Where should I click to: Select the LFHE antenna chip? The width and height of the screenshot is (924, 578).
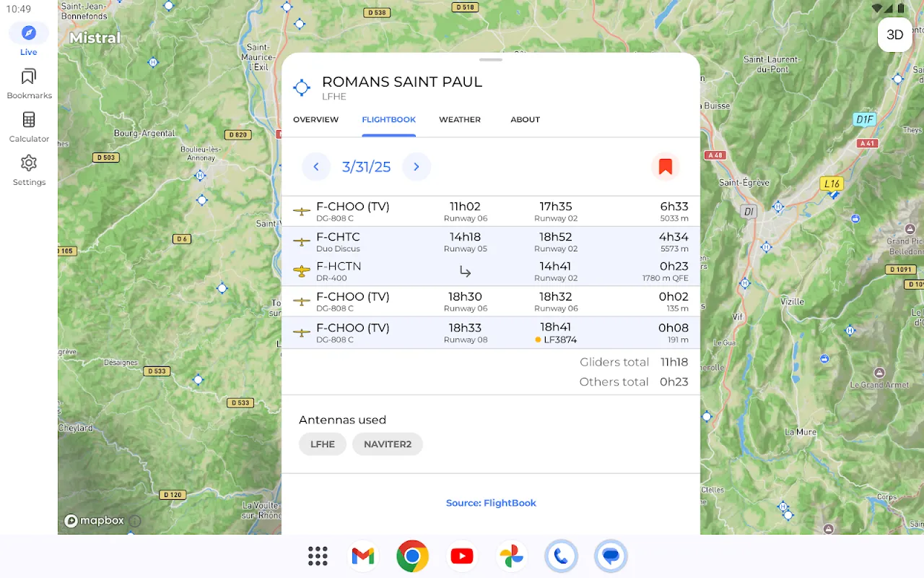pyautogui.click(x=323, y=444)
